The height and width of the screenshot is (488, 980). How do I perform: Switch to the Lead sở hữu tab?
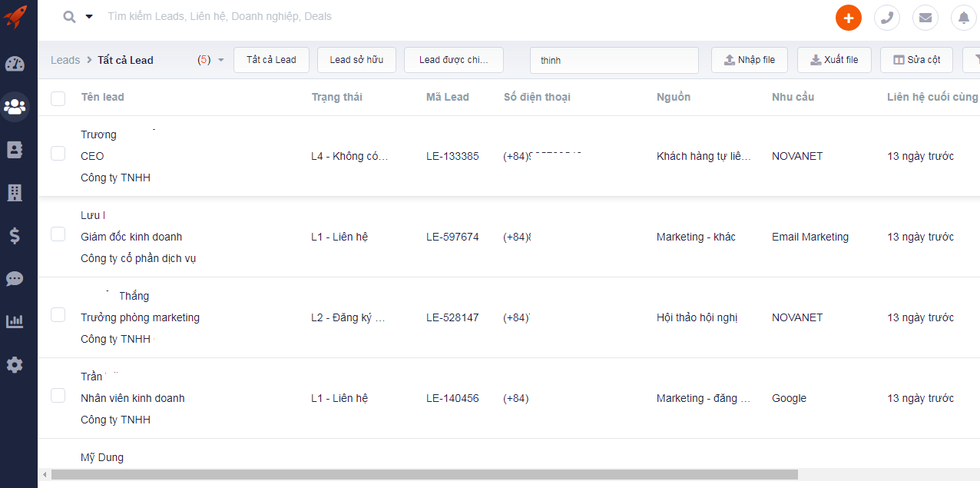356,60
